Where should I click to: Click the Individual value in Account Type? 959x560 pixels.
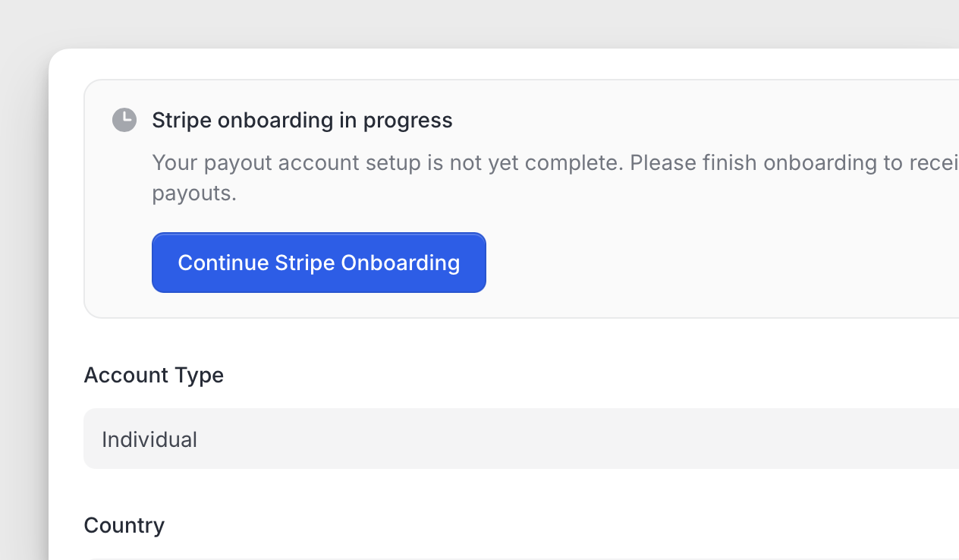(x=149, y=439)
